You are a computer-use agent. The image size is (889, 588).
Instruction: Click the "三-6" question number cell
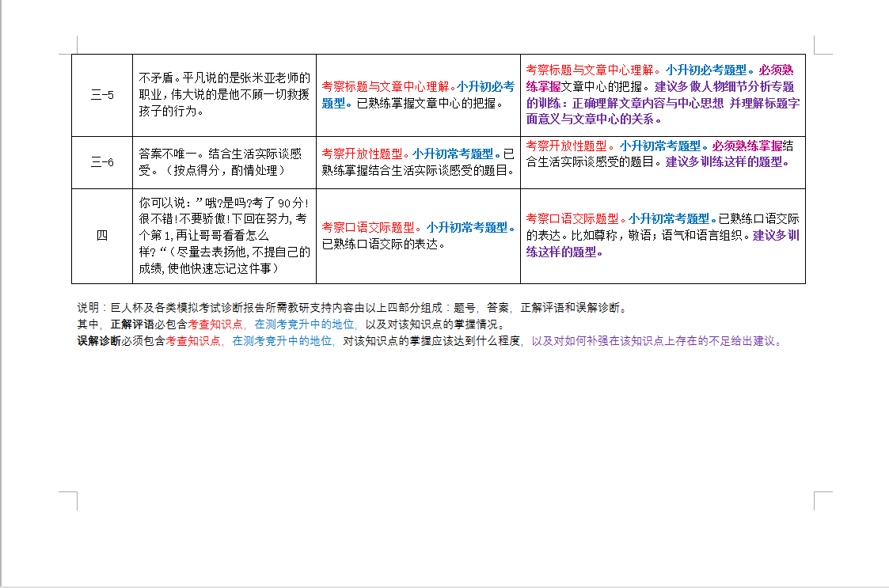pos(102,162)
